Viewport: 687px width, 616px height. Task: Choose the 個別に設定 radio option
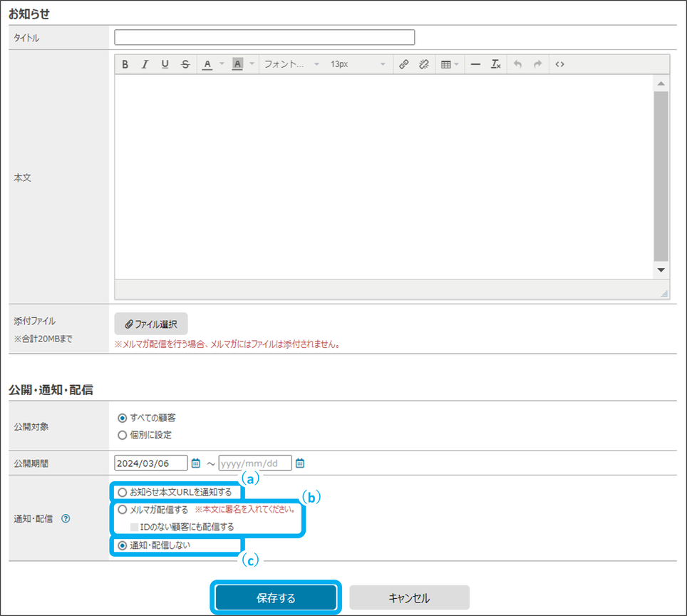click(123, 435)
